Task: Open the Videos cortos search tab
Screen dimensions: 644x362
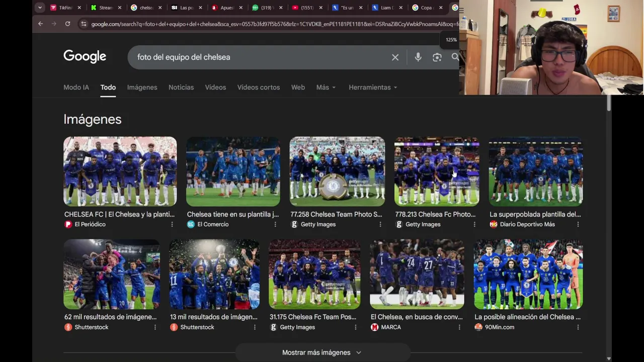Action: point(259,87)
